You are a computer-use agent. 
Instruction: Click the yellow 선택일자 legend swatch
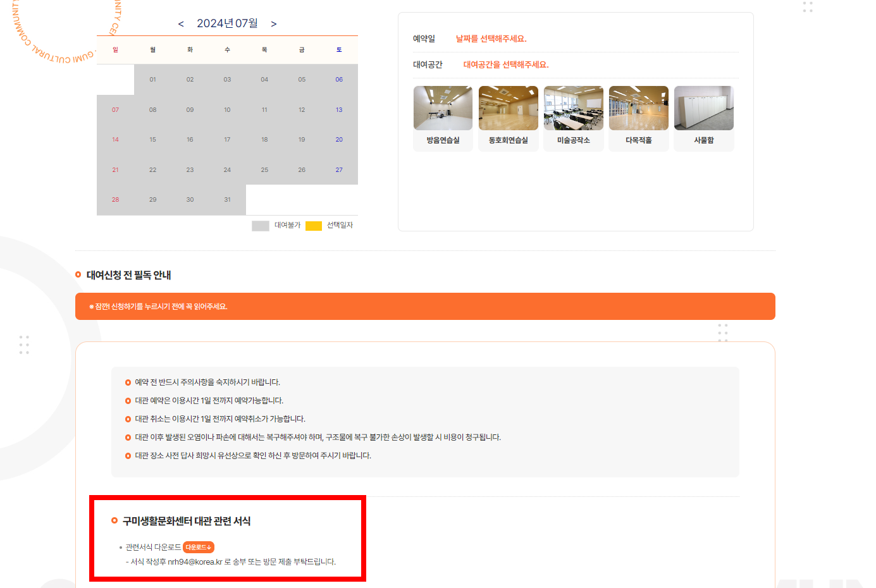(314, 226)
